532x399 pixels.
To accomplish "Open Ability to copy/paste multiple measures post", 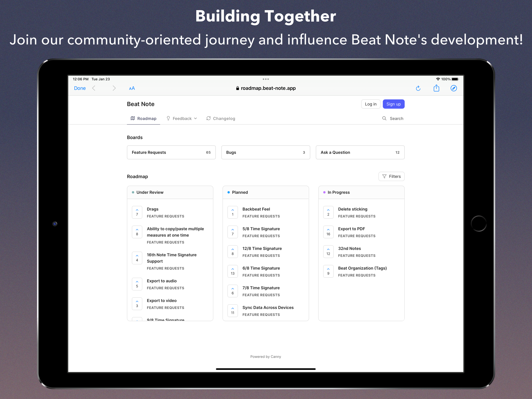I will pos(175,232).
